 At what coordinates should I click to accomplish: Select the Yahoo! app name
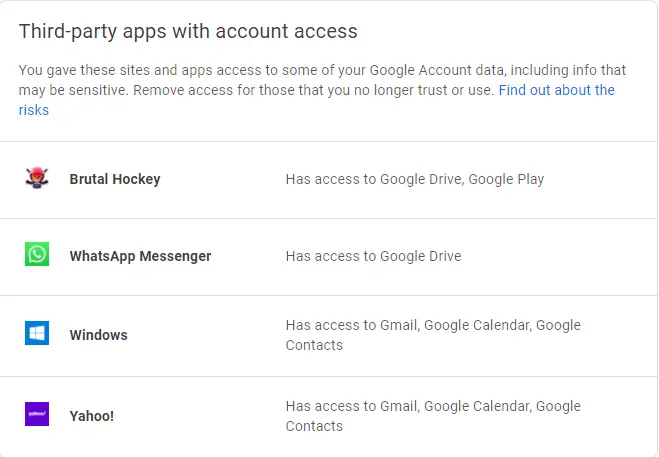(92, 416)
